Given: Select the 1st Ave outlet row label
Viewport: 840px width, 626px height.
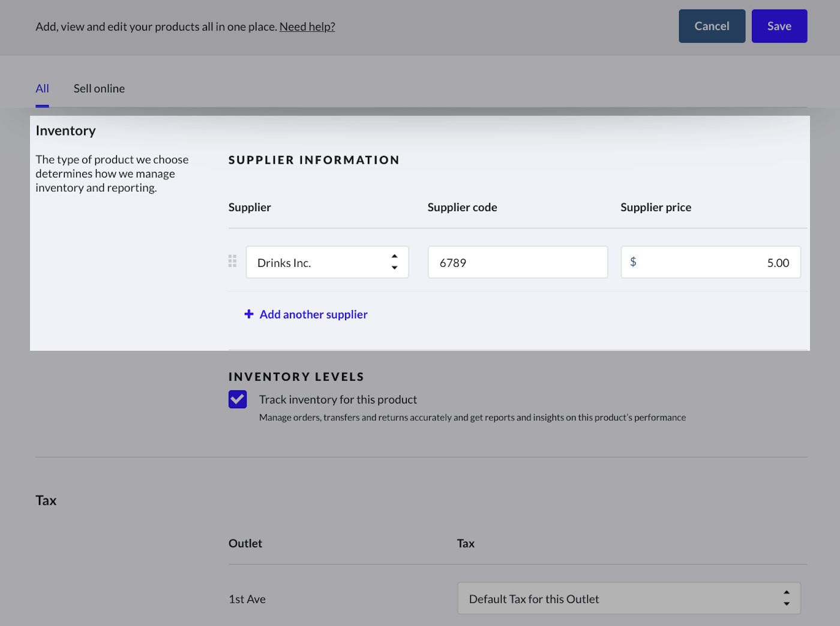Looking at the screenshot, I should click(x=247, y=599).
